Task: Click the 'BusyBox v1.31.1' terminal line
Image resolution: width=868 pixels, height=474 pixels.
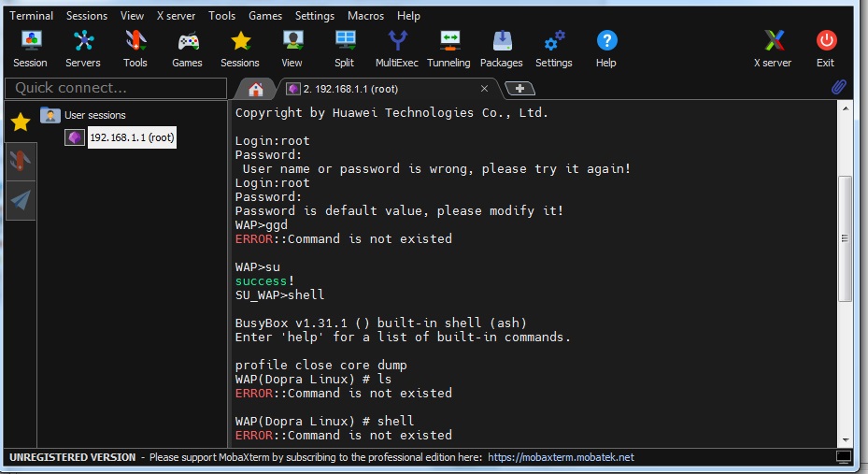Action: point(381,323)
